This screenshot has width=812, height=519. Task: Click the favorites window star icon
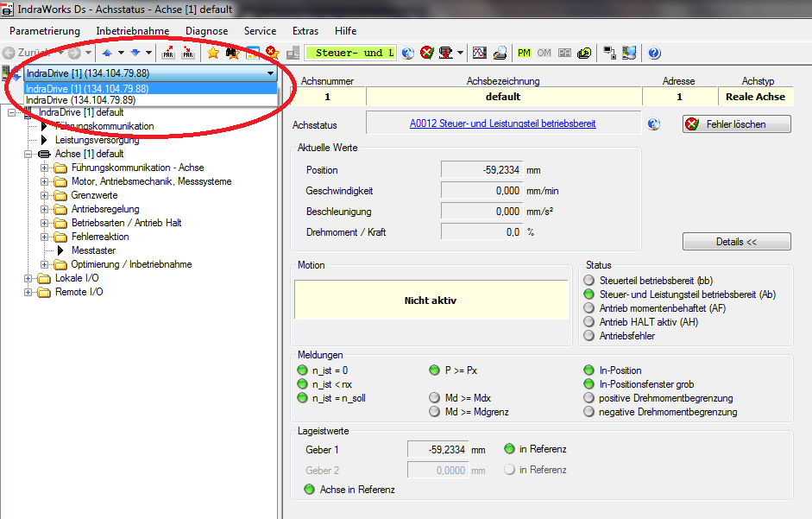[252, 53]
